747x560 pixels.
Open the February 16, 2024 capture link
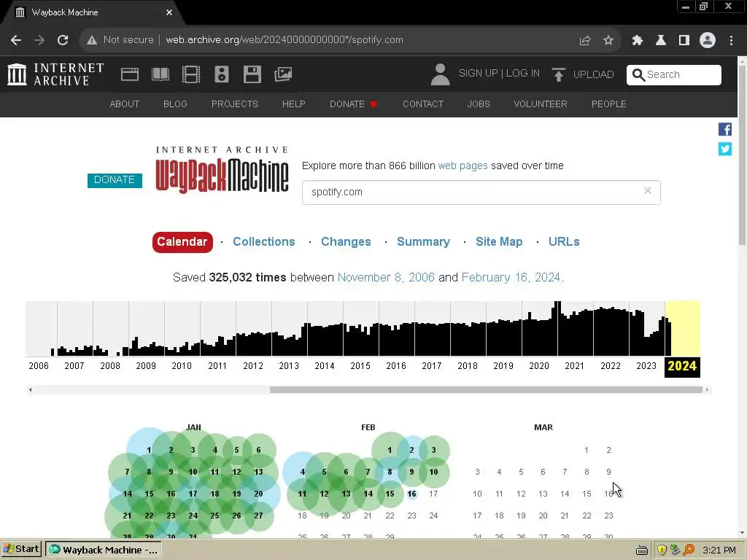click(x=511, y=277)
